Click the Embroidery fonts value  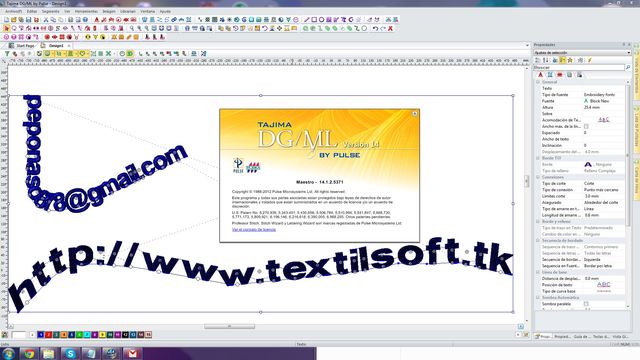599,95
